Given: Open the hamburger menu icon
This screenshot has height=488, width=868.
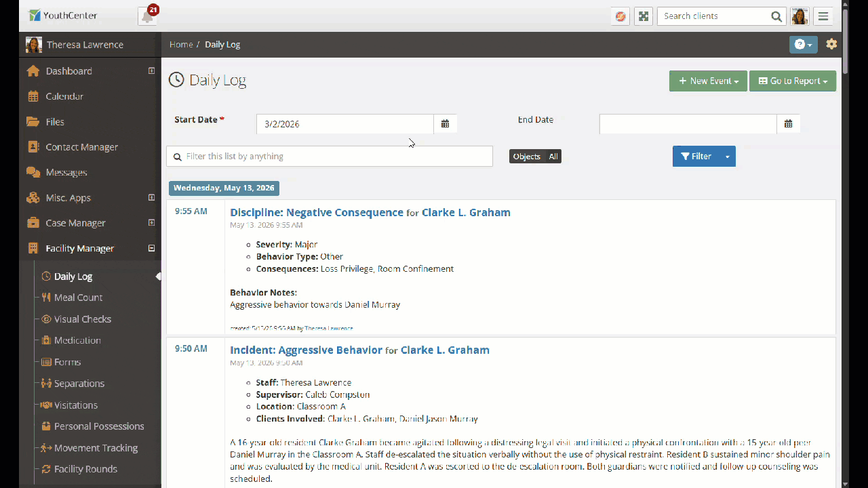Looking at the screenshot, I should [x=823, y=16].
